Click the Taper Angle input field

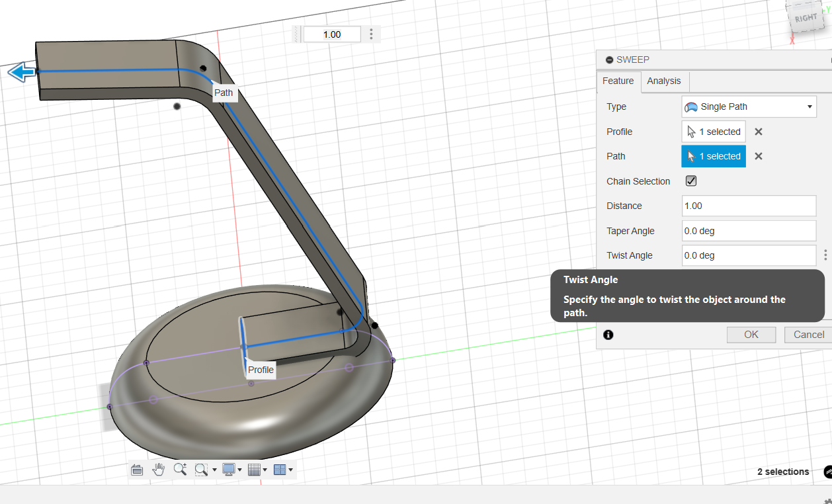click(749, 231)
